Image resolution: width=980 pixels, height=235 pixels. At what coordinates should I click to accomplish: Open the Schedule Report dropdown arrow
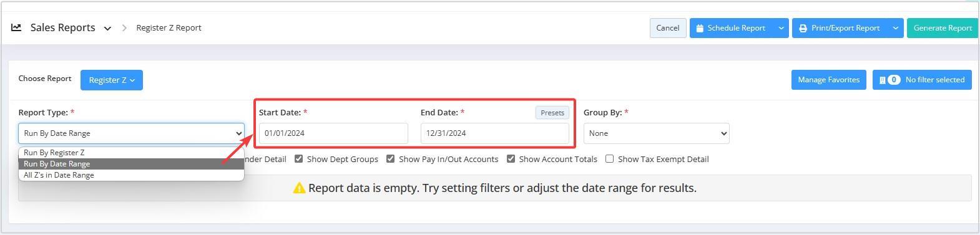click(781, 28)
